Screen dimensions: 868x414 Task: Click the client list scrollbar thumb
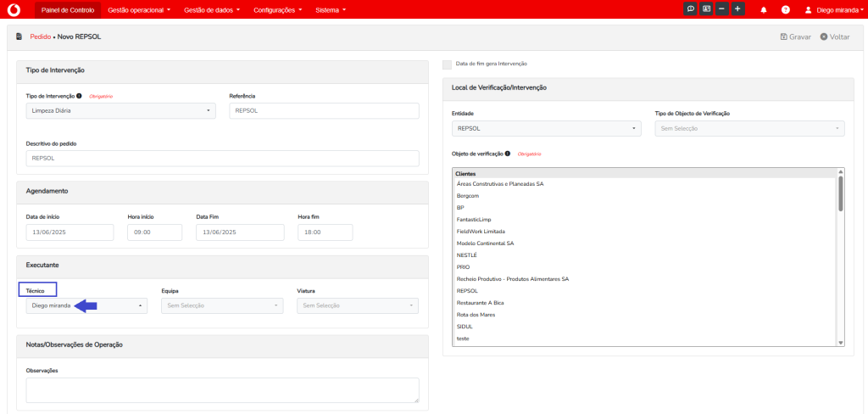[840, 193]
